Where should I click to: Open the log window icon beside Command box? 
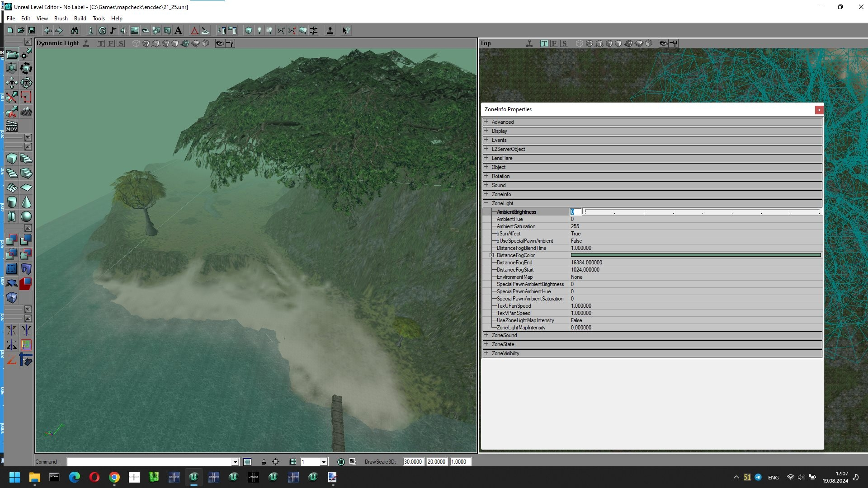pyautogui.click(x=247, y=462)
